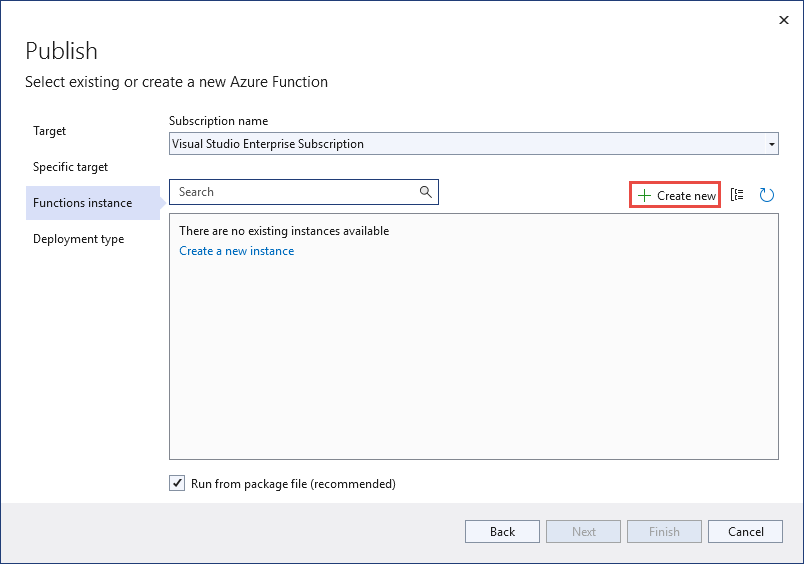This screenshot has width=804, height=564.
Task: Click the Finish button
Action: (664, 532)
